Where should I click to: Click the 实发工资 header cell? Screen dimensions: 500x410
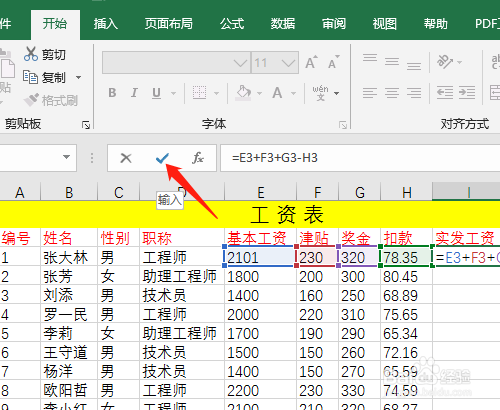pyautogui.click(x=466, y=238)
